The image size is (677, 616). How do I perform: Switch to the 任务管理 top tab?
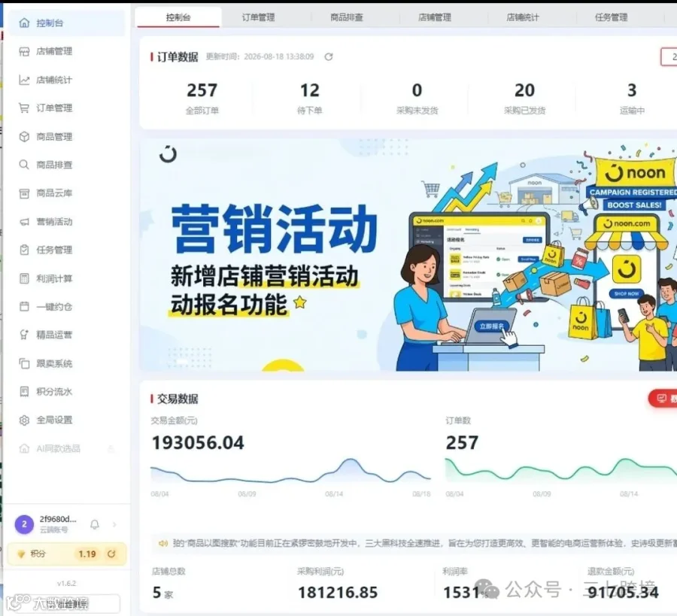click(612, 18)
